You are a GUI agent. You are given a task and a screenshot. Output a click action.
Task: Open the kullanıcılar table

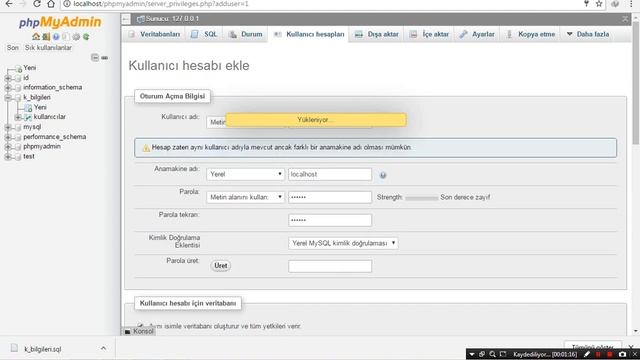pyautogui.click(x=50, y=117)
